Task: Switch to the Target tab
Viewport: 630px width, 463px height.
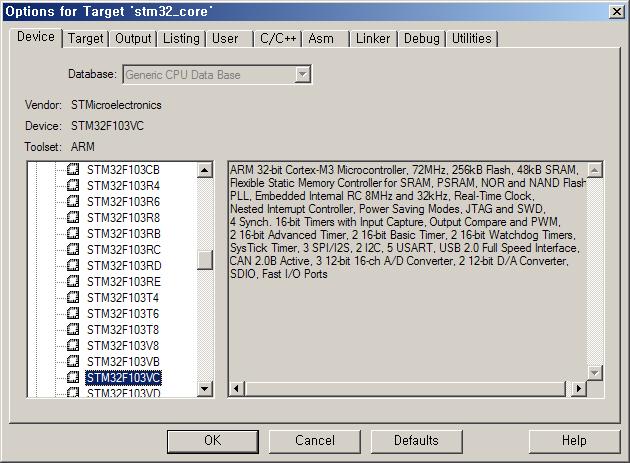Action: (x=86, y=39)
